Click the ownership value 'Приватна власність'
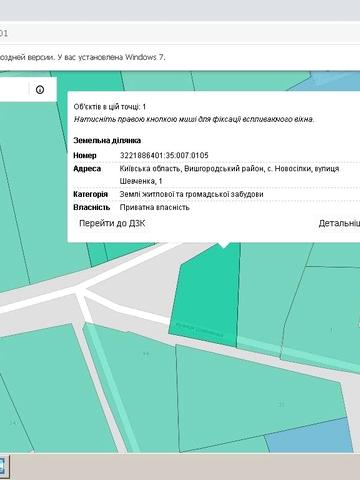Screen dimensions: 360x480 click(x=154, y=207)
